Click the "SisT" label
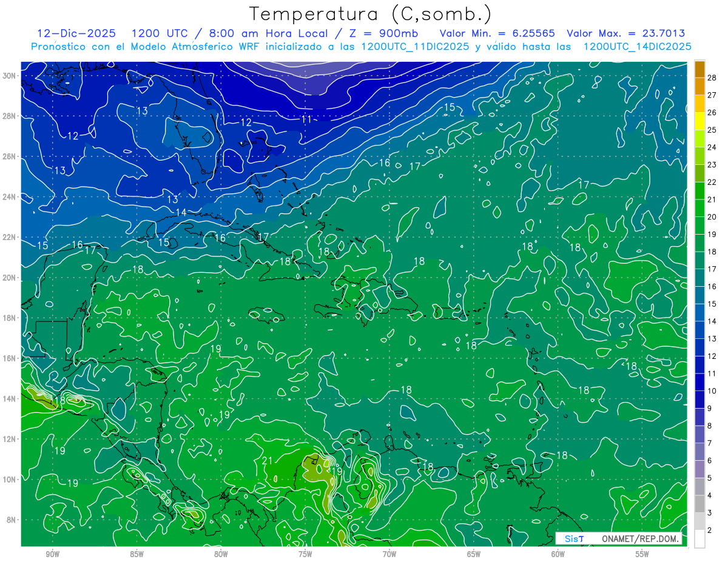Image resolution: width=728 pixels, height=562 pixels. coord(574,539)
